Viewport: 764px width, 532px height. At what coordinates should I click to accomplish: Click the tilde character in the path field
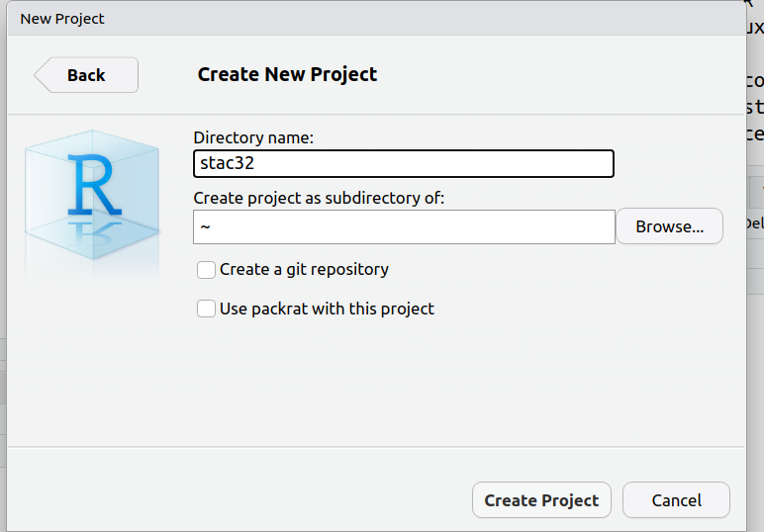(x=205, y=226)
